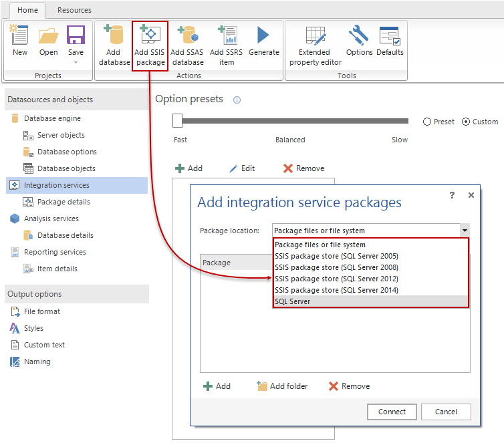Screen dimensions: 504x443
Task: Click the Package column header
Action: pos(236,263)
